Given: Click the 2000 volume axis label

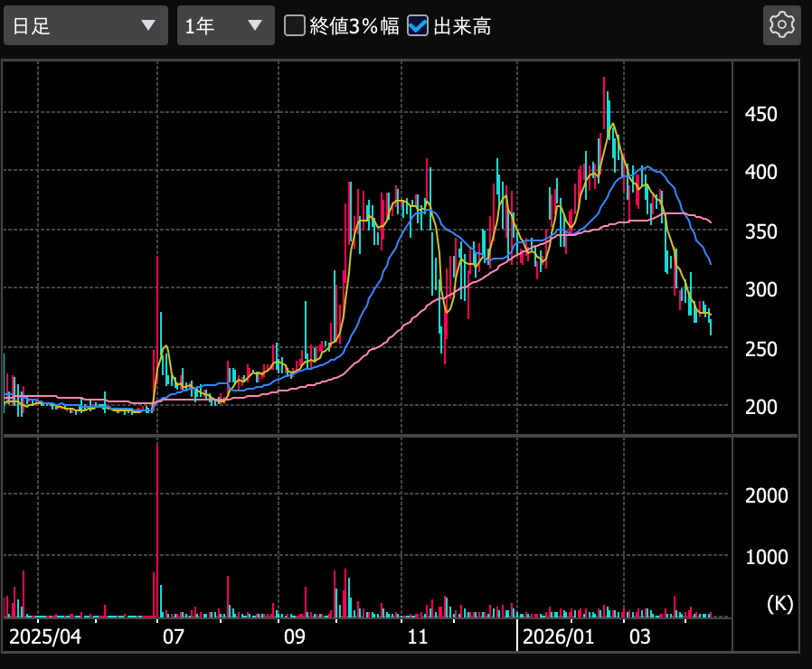Looking at the screenshot, I should (x=767, y=496).
